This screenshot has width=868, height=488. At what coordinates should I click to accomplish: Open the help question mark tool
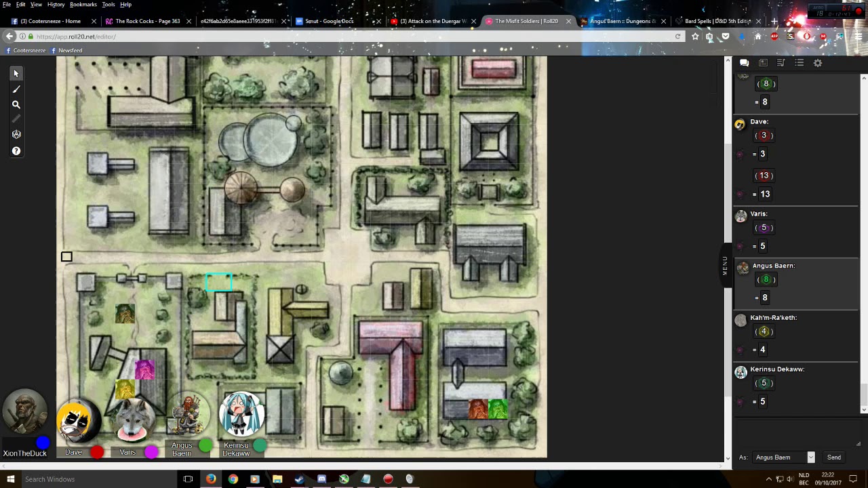coord(16,150)
